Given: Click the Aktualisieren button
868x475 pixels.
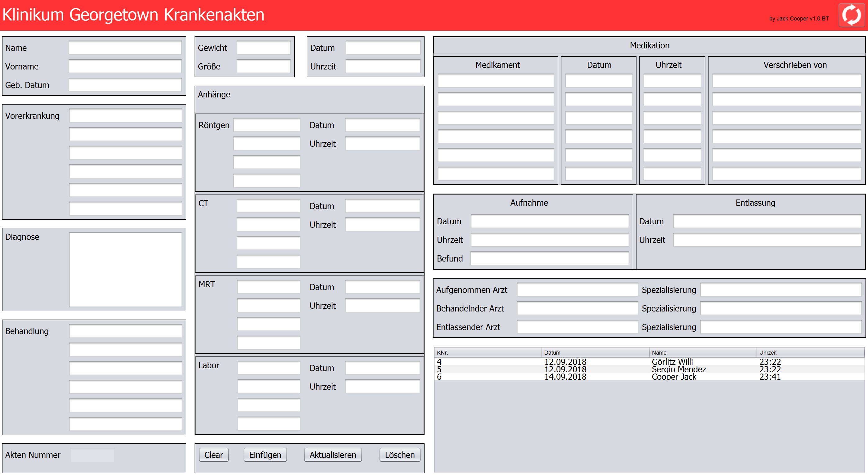Looking at the screenshot, I should 333,455.
